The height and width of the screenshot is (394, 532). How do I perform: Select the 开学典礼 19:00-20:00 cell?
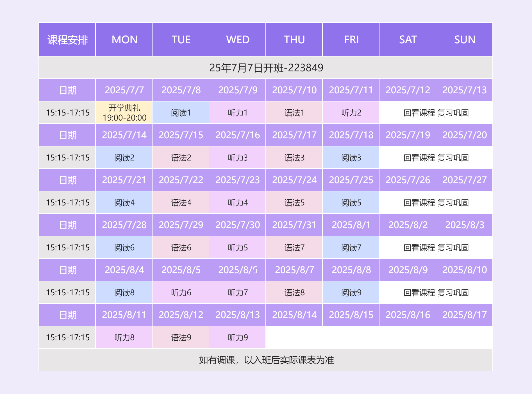tap(124, 113)
